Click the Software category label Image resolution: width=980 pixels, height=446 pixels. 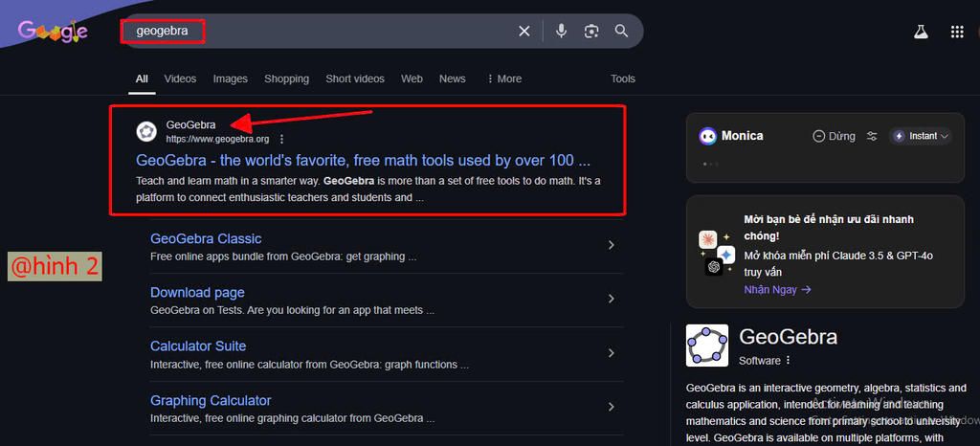click(x=759, y=361)
